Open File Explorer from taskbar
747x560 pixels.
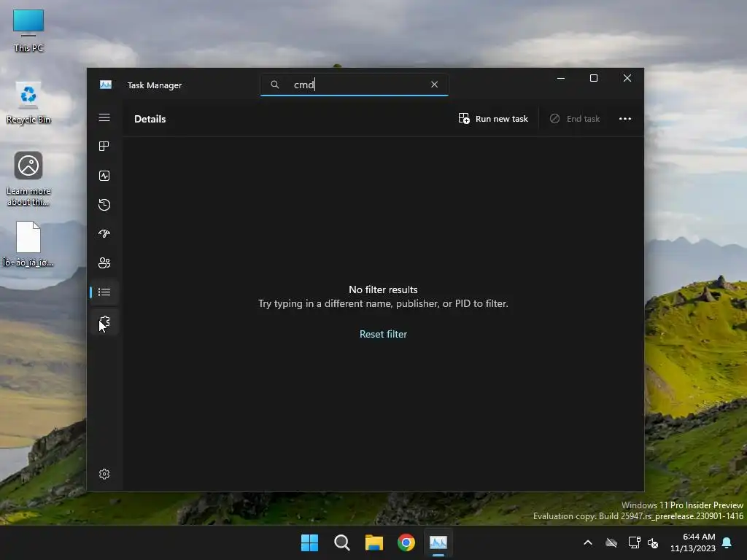click(x=374, y=542)
